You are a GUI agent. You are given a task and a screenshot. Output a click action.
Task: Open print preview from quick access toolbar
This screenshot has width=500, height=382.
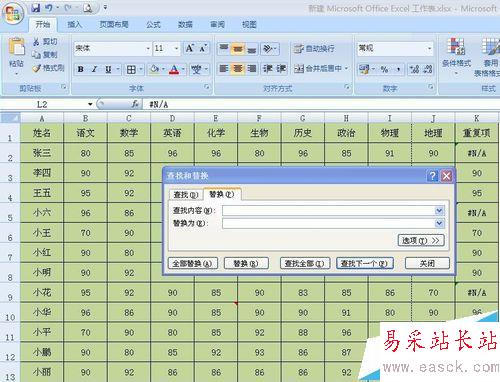pos(88,8)
